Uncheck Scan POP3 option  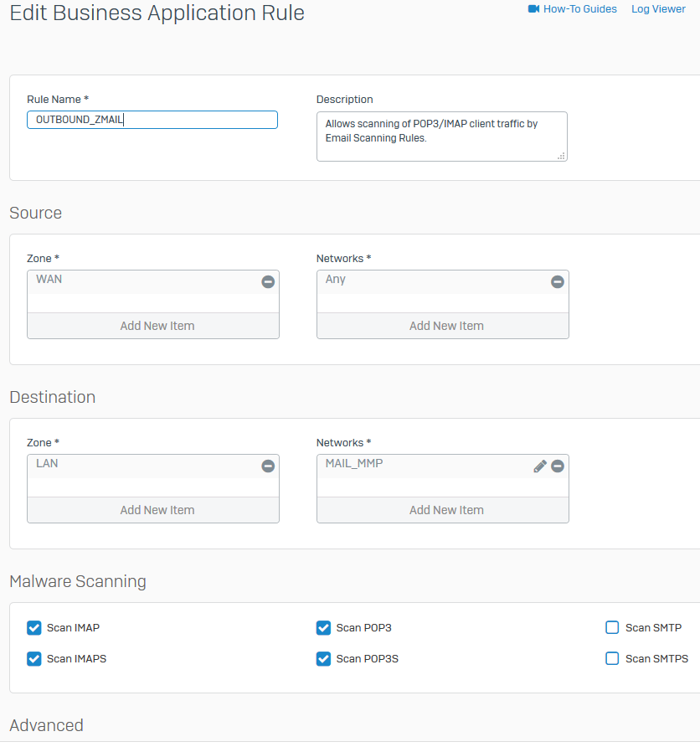click(323, 628)
